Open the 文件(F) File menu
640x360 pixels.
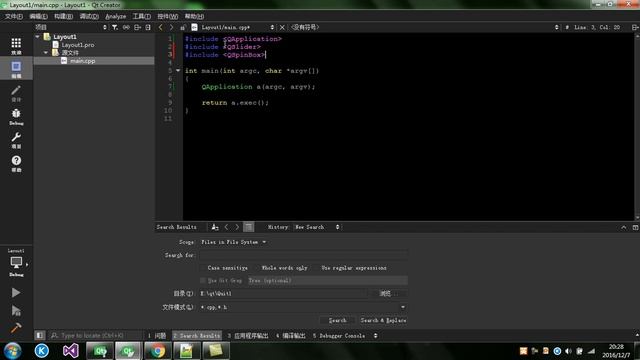[14, 16]
